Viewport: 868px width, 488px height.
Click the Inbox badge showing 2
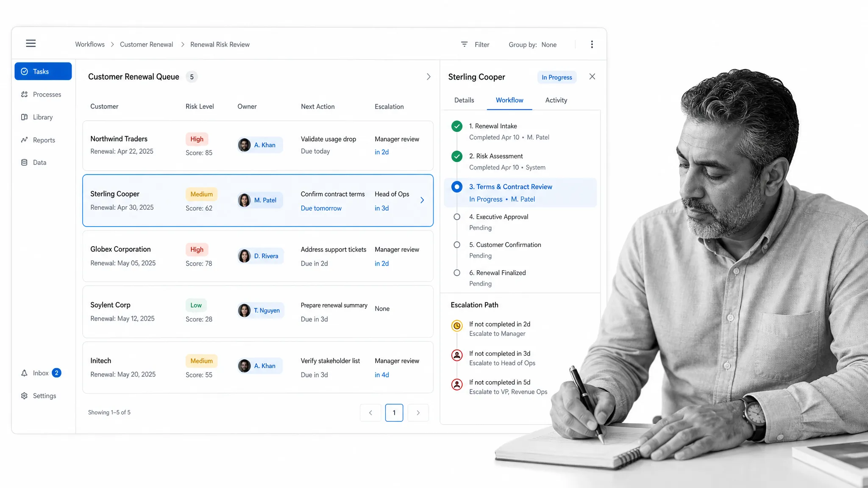click(x=56, y=373)
